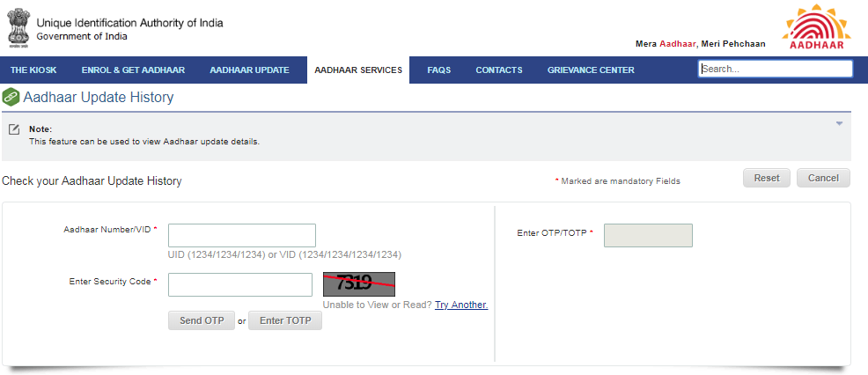This screenshot has height=375, width=868.
Task: Open THE KIOSK menu
Action: click(x=33, y=70)
